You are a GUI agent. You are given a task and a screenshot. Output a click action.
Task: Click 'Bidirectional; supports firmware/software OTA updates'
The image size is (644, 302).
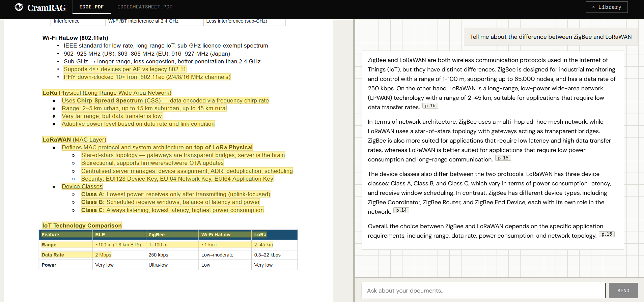pyautogui.click(x=152, y=163)
